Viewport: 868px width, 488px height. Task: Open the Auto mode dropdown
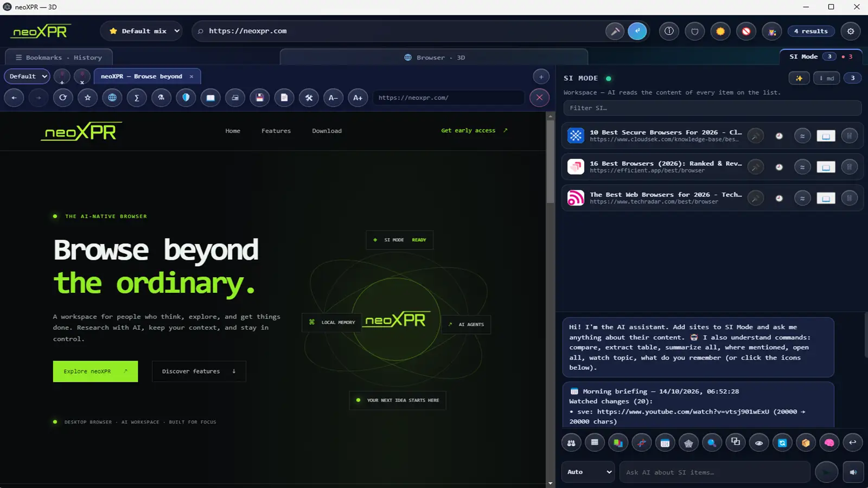click(x=589, y=472)
